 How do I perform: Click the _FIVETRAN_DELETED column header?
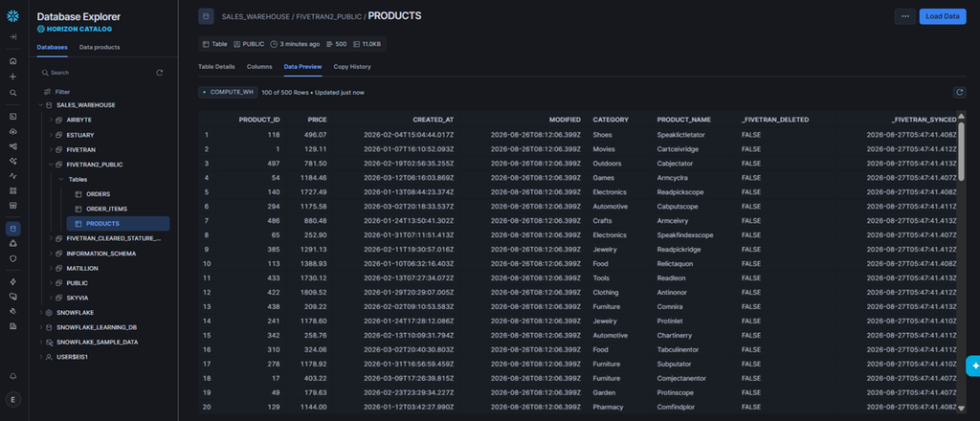(775, 120)
